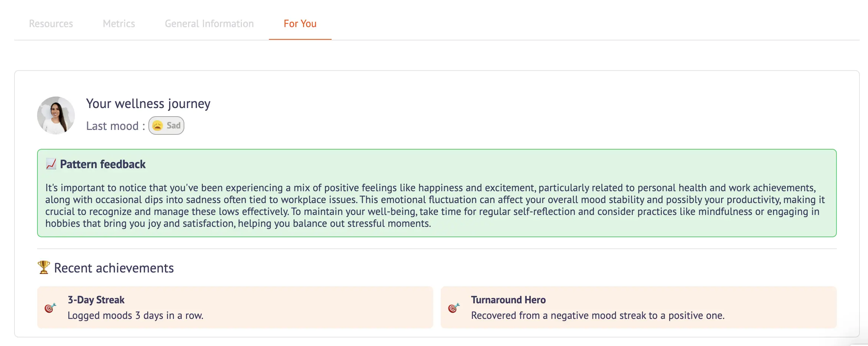Select the Turnaround Hero achievement title

[508, 300]
